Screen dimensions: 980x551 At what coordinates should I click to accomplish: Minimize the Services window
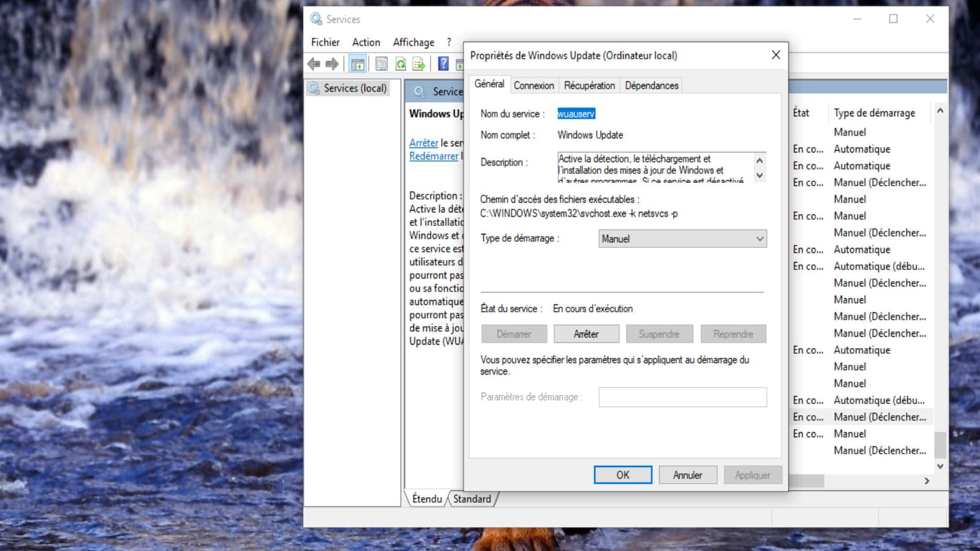click(x=858, y=19)
